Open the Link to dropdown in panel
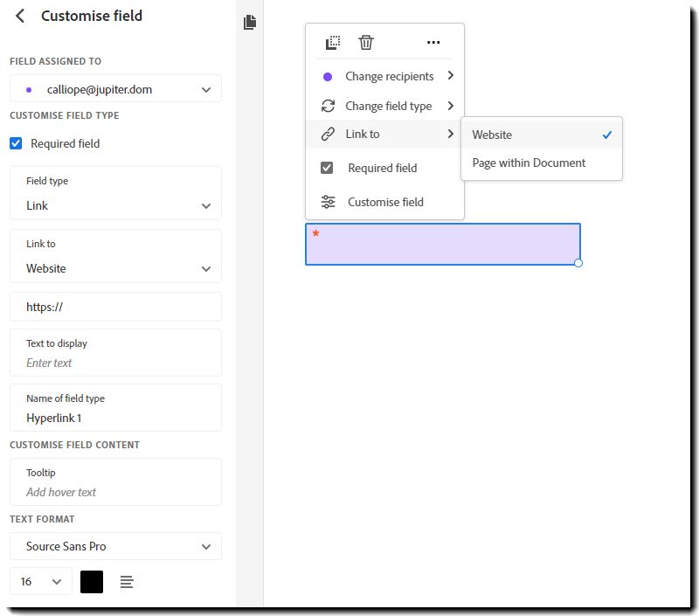699x616 pixels. pos(115,256)
